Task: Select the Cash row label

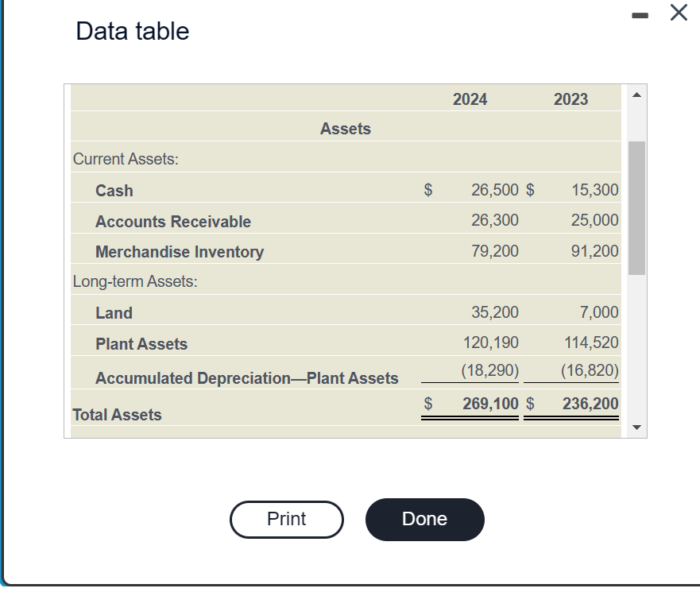Action: [114, 190]
